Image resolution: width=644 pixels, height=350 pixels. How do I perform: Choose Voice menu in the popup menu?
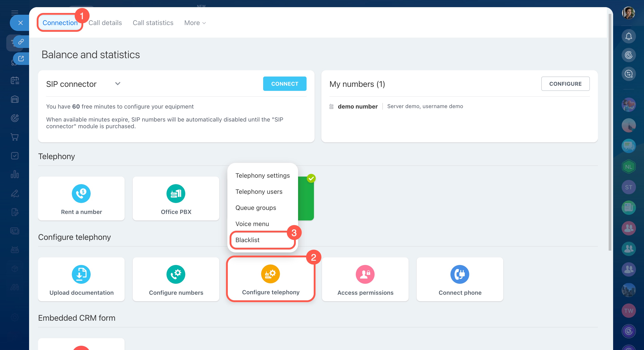[x=252, y=224]
